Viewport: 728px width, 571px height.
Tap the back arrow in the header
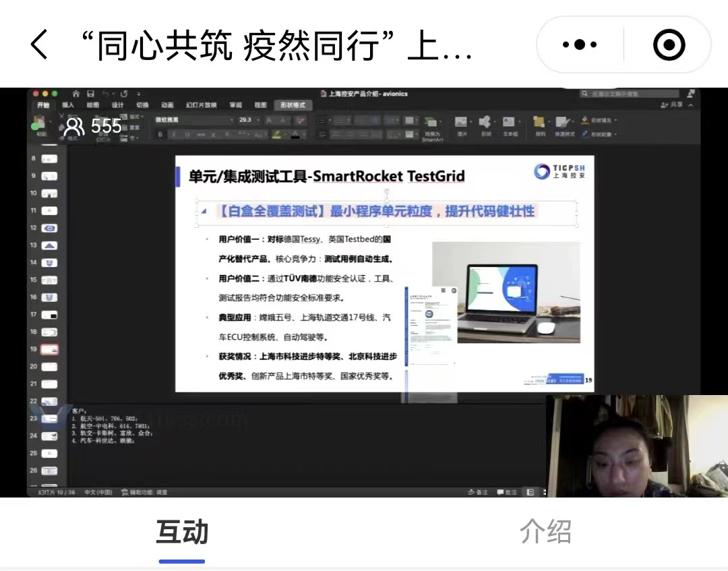click(x=39, y=45)
